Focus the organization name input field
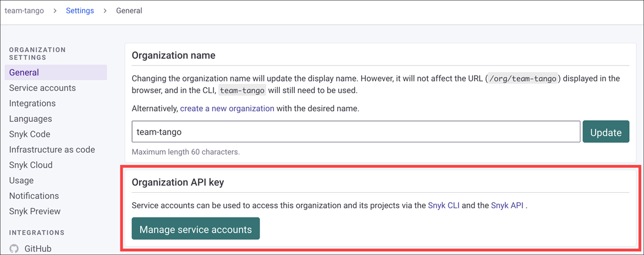Screen dimensions: 644x255 356,132
